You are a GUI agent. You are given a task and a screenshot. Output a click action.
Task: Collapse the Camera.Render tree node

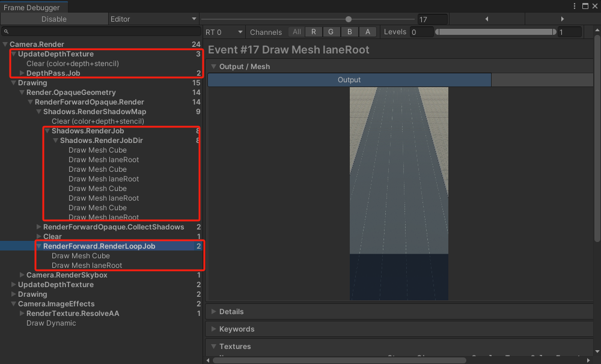point(5,44)
